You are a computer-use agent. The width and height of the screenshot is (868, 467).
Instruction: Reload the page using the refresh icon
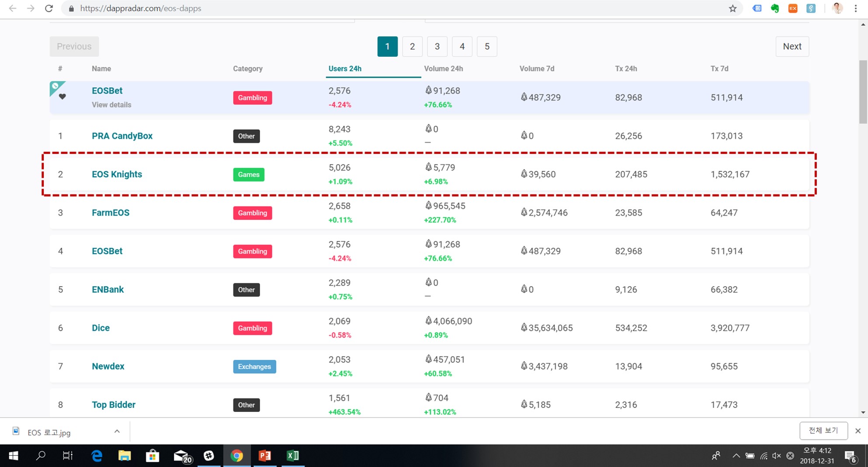[49, 8]
